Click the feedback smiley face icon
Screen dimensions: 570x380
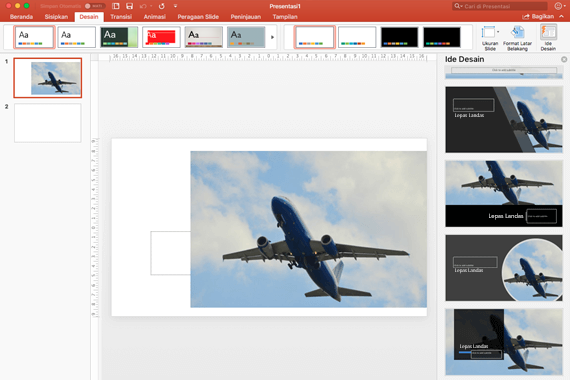click(558, 6)
